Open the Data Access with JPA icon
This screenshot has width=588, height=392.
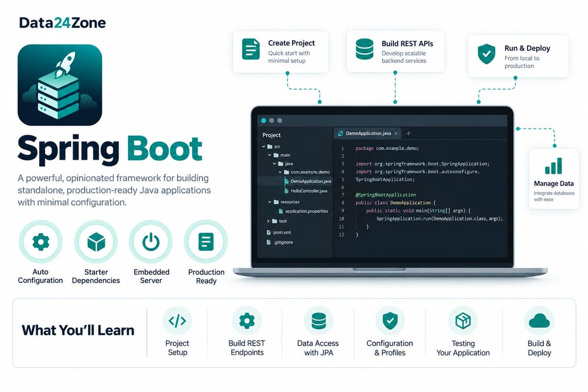pyautogui.click(x=318, y=321)
